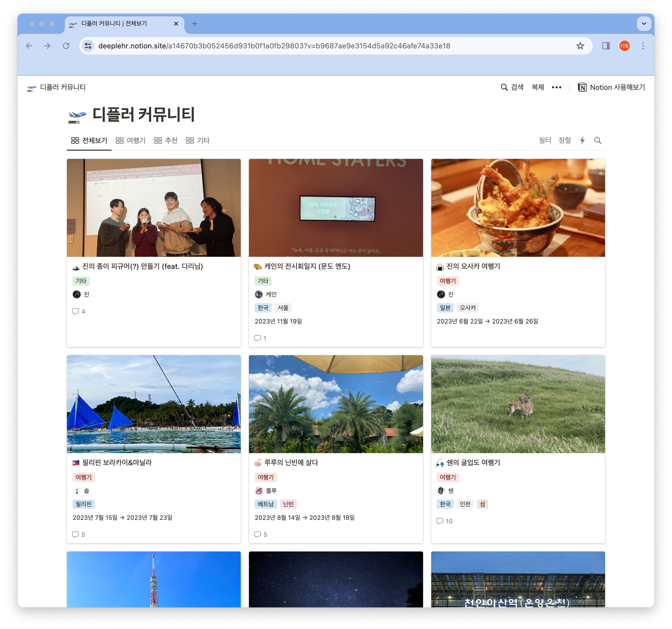Click the 기타 tag on paper figure card
672x629 pixels.
coord(81,281)
